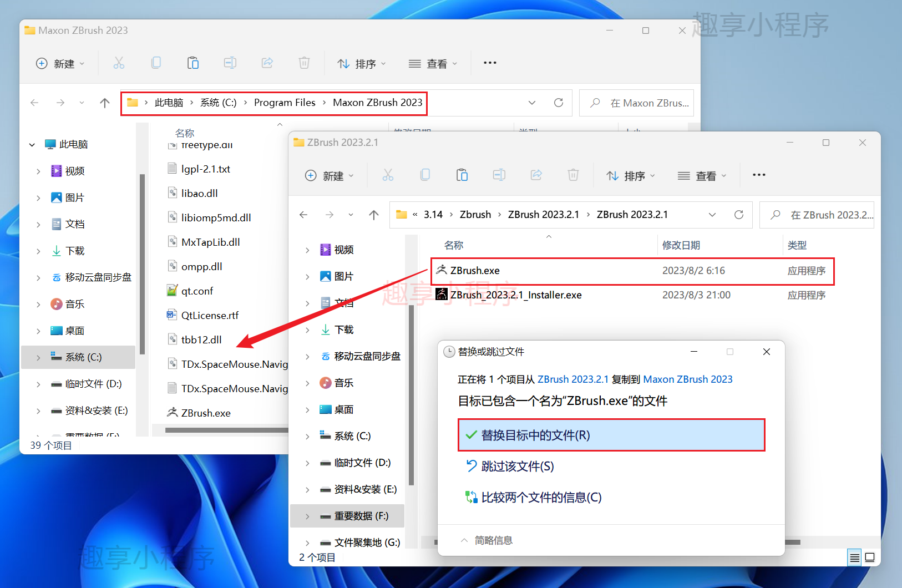Click Share icon in Maxon ZBrush 2023 window toolbar
The height and width of the screenshot is (588, 902).
[267, 63]
